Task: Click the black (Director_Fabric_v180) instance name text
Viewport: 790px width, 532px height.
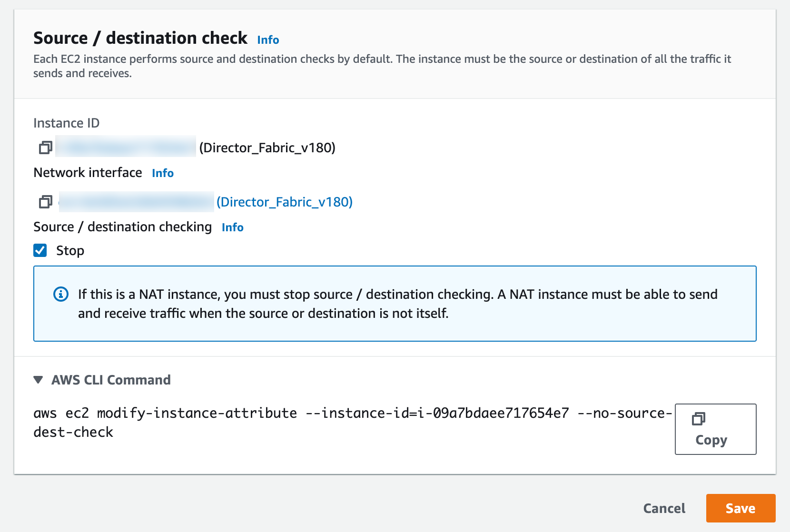Action: pos(267,148)
